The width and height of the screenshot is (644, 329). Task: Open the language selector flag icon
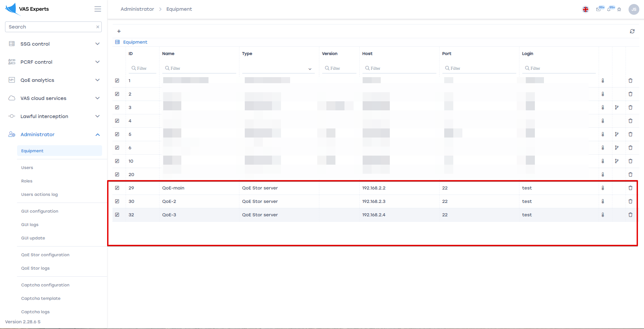[585, 9]
